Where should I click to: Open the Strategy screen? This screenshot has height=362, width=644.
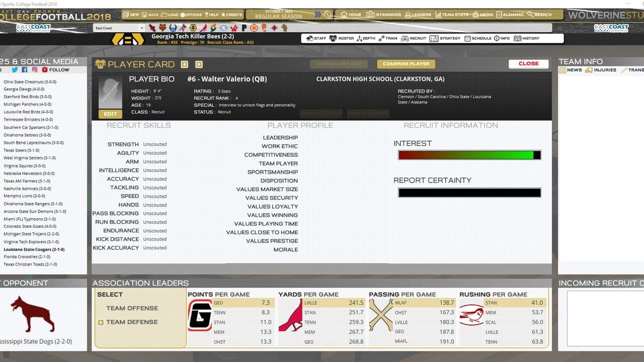coord(445,38)
